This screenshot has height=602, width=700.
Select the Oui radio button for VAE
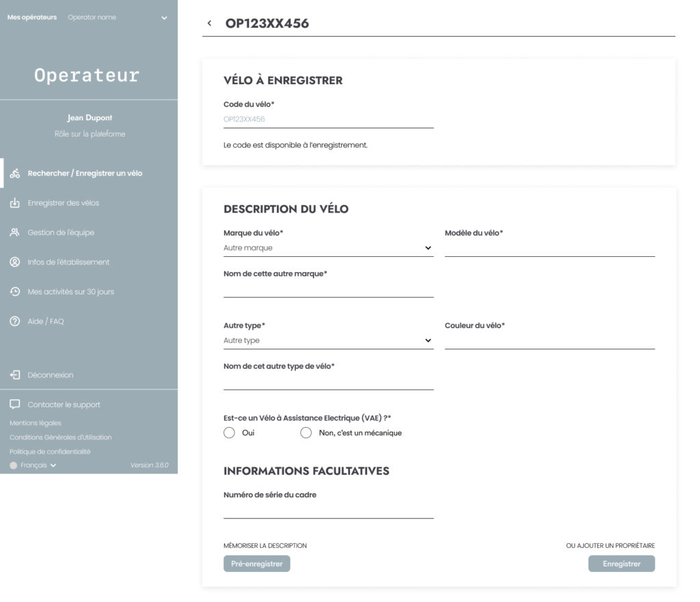click(229, 433)
